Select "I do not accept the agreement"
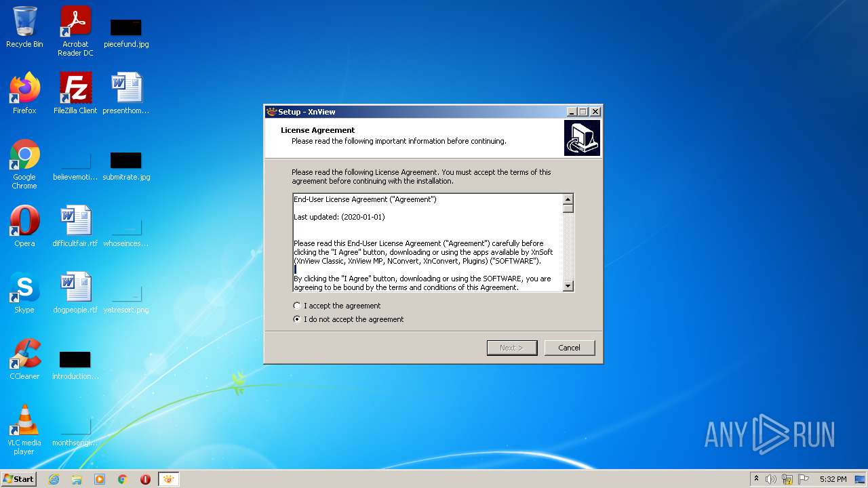Screen dimensions: 868x488 pyautogui.click(x=348, y=319)
